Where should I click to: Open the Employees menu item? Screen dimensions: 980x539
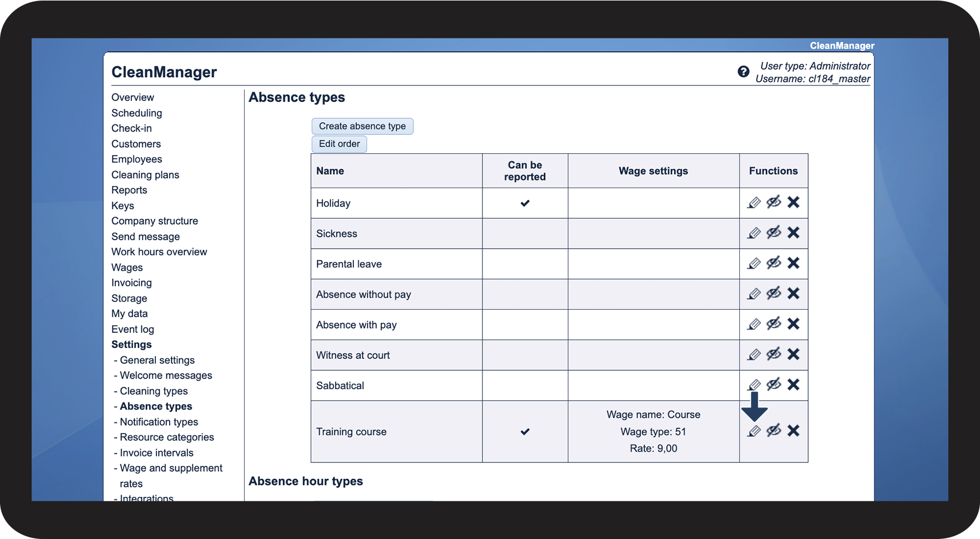tap(136, 159)
